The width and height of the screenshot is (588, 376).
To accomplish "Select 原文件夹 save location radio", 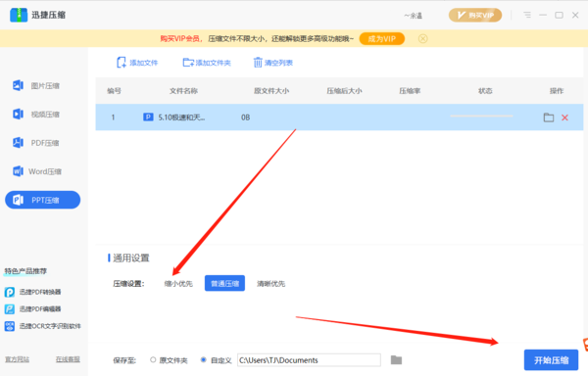I will [x=153, y=360].
